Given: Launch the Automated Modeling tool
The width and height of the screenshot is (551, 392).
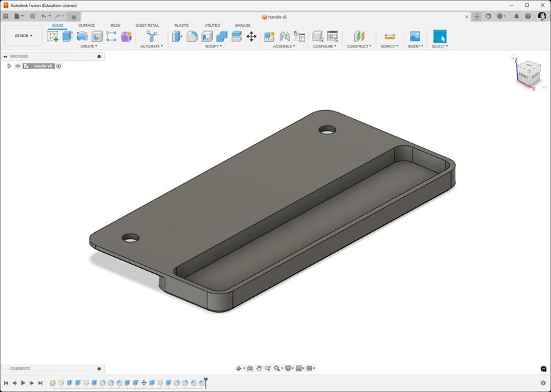Looking at the screenshot, I should (x=152, y=37).
